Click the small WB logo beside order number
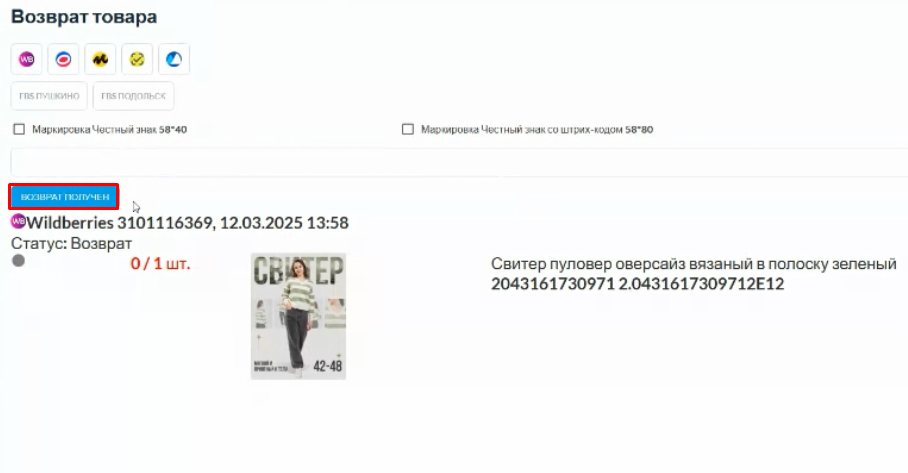Image resolution: width=908 pixels, height=473 pixels. (19, 221)
